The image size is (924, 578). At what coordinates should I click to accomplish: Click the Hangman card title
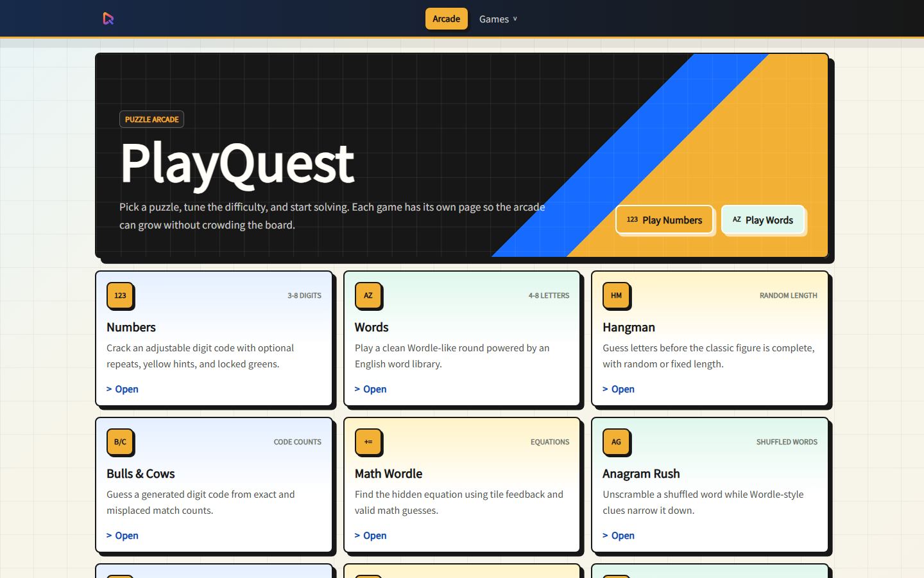pos(629,327)
